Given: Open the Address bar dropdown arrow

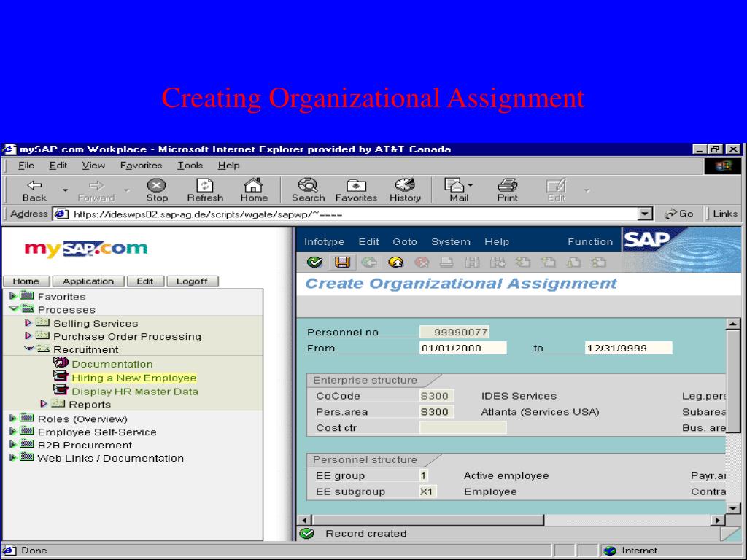Looking at the screenshot, I should [645, 214].
